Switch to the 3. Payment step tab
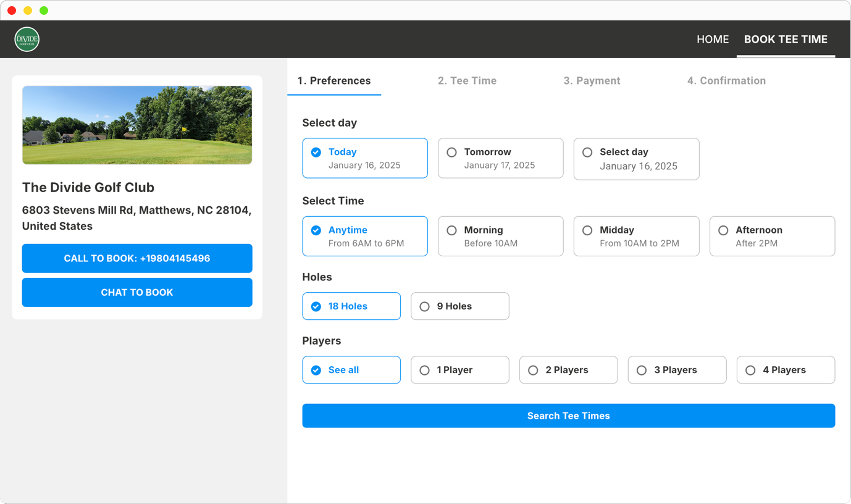 592,81
